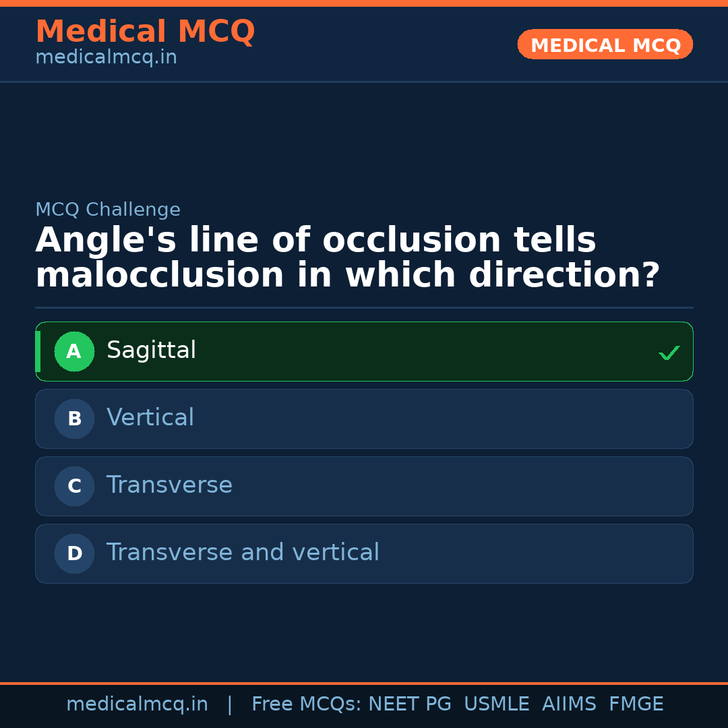
Task: Click the Medical MCQ orange title
Action: pos(145,32)
